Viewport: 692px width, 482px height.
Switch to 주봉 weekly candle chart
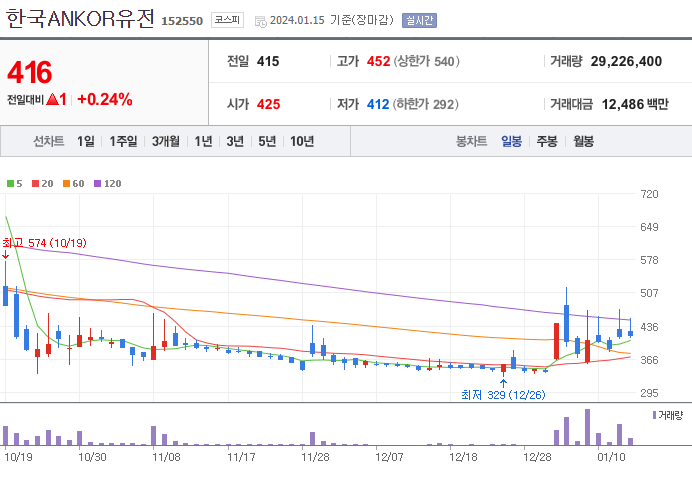547,141
